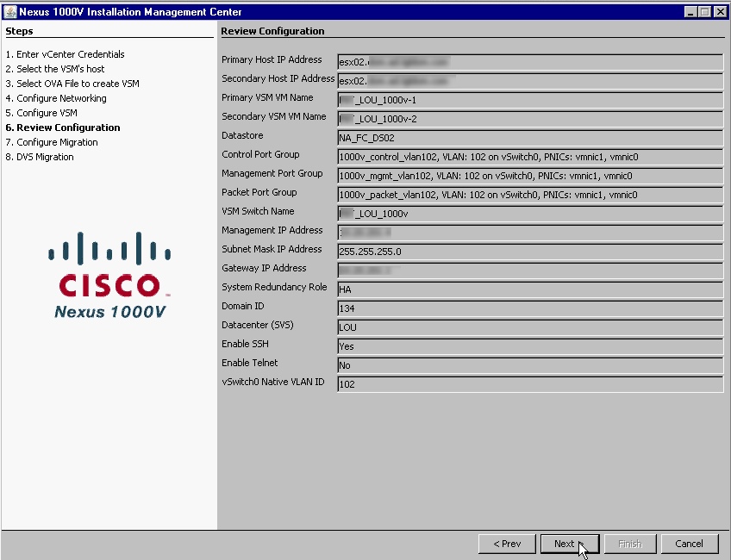Viewport: 731px width, 560px height.
Task: Click the Packet Port Group field
Action: pos(530,195)
